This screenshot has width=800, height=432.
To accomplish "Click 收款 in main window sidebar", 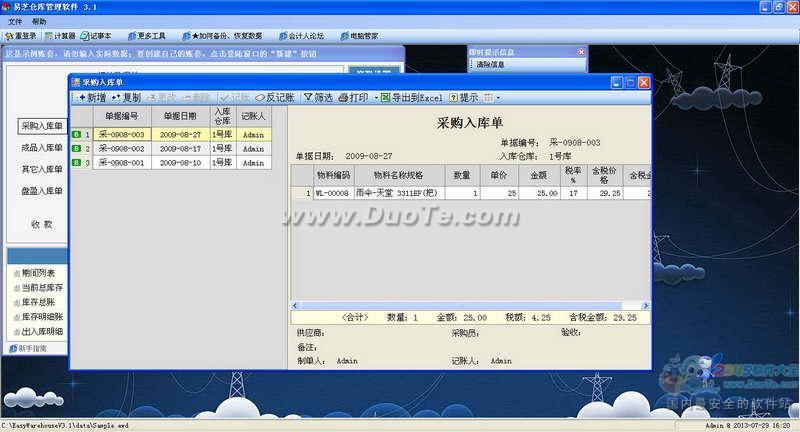I will 42,224.
